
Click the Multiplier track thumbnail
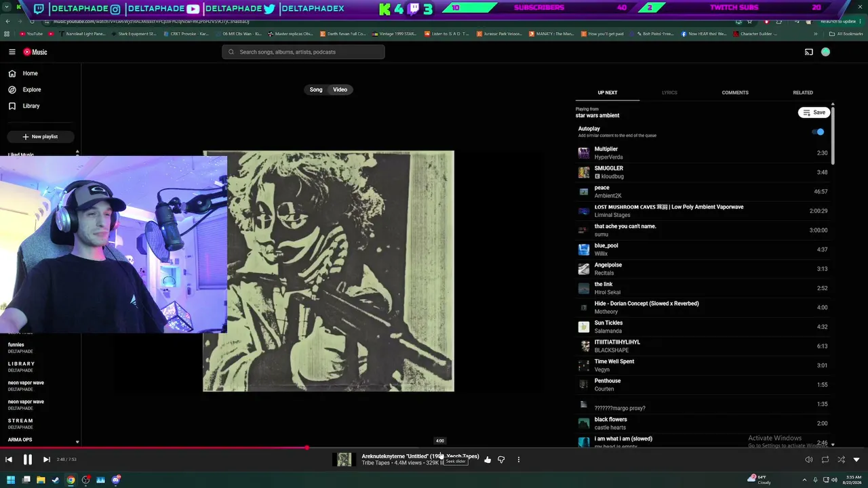pyautogui.click(x=583, y=153)
